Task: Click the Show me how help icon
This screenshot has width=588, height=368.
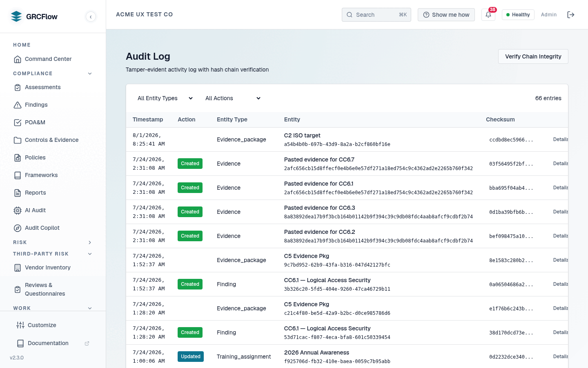Action: point(426,15)
